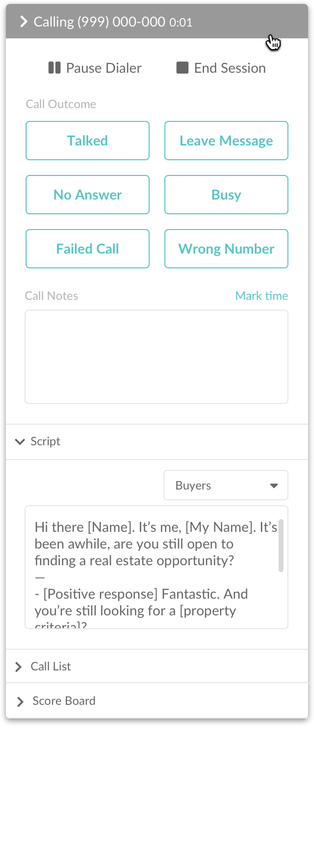Choose Wrong Number outcome
The height and width of the screenshot is (868, 314).
226,249
